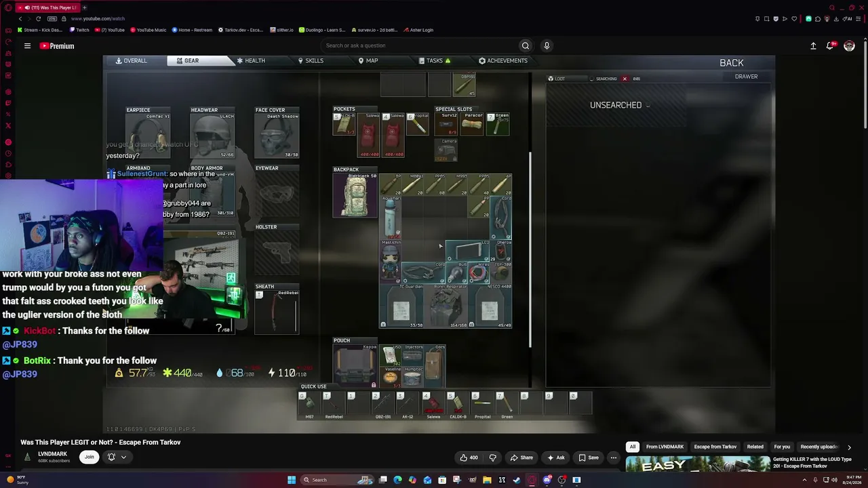
Task: Like the video with thumbs up
Action: point(469,457)
